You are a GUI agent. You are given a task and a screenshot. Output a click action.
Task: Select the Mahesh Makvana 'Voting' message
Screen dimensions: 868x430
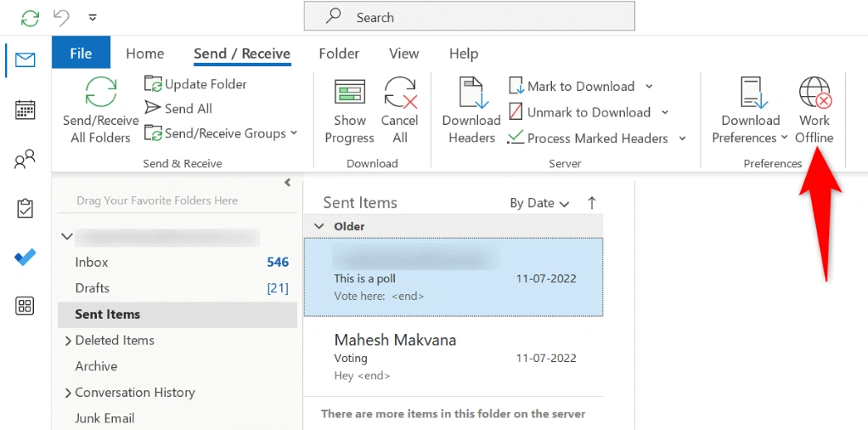454,356
